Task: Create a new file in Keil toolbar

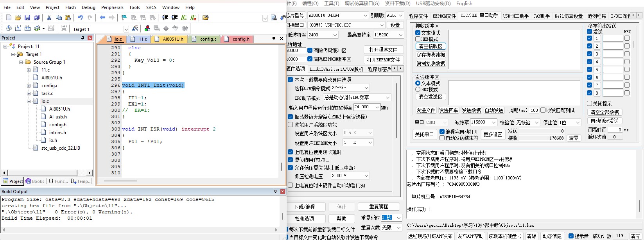Action: coord(9,18)
